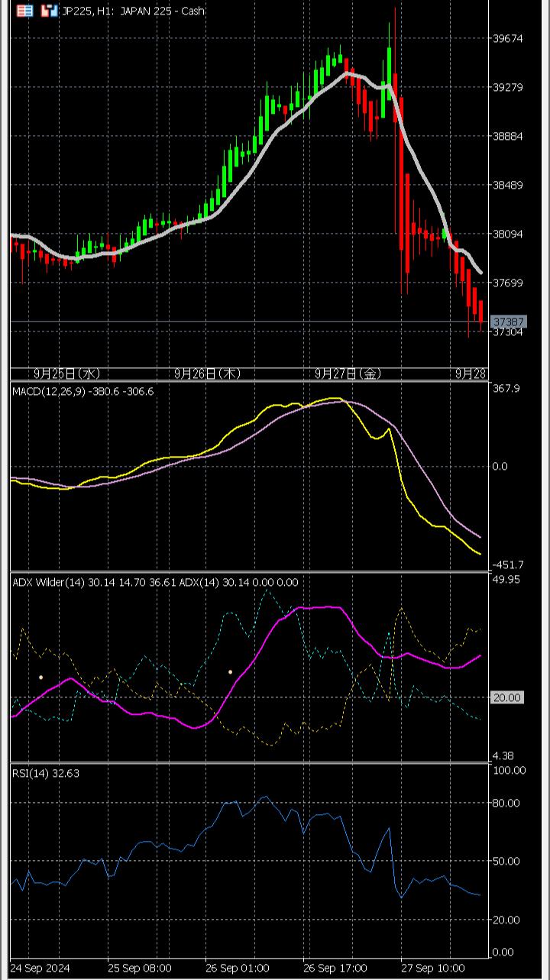Click the one-click trading panel icon

point(25,11)
